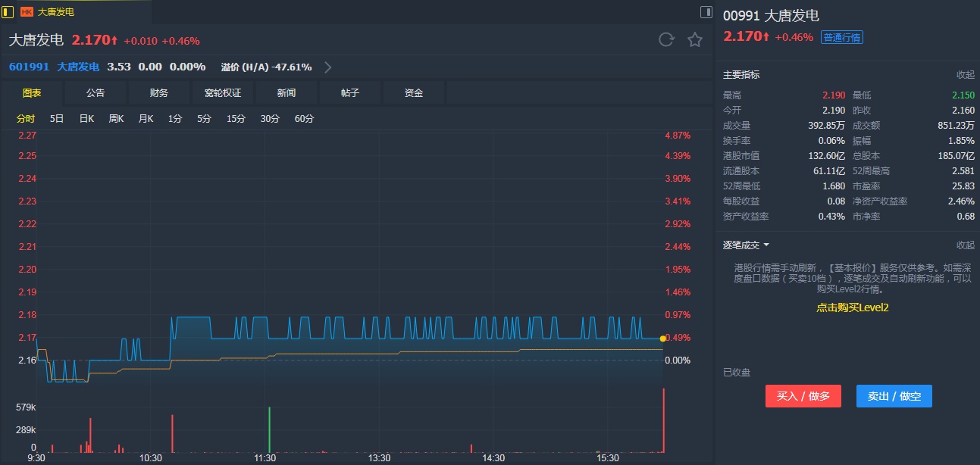
Task: Click the 点击购买Level2 link
Action: coord(852,307)
